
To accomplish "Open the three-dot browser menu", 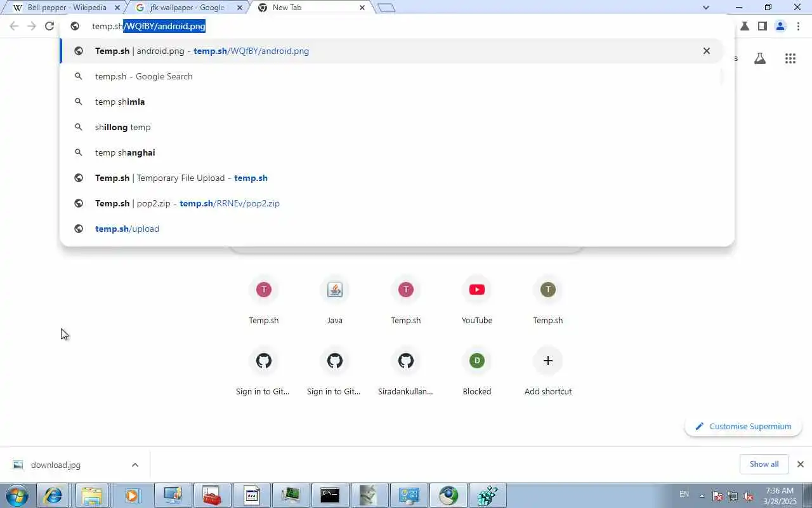I will tap(798, 26).
